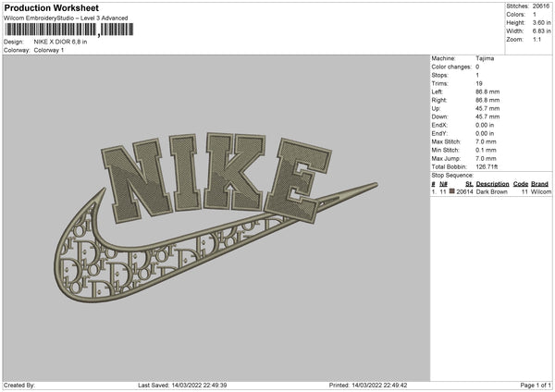Image resolution: width=555 pixels, height=392 pixels.
Task: Click the Stitches count '20616'
Action: click(541, 6)
